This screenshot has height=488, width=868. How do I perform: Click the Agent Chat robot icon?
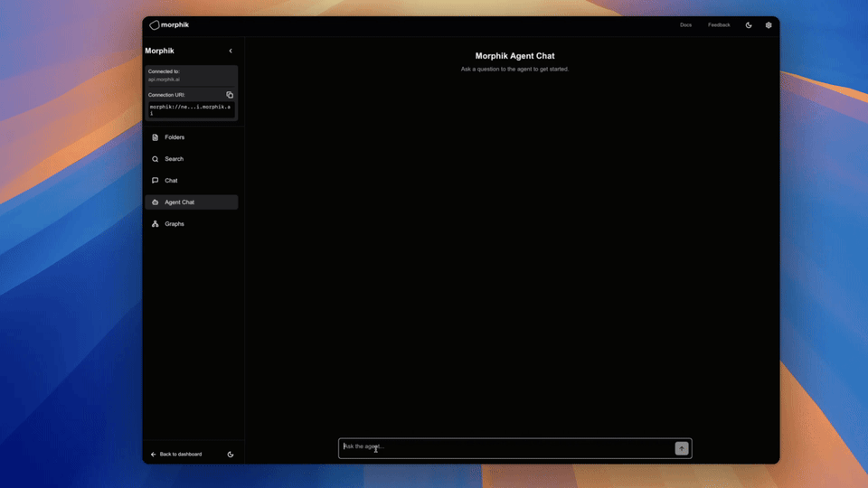tap(155, 202)
